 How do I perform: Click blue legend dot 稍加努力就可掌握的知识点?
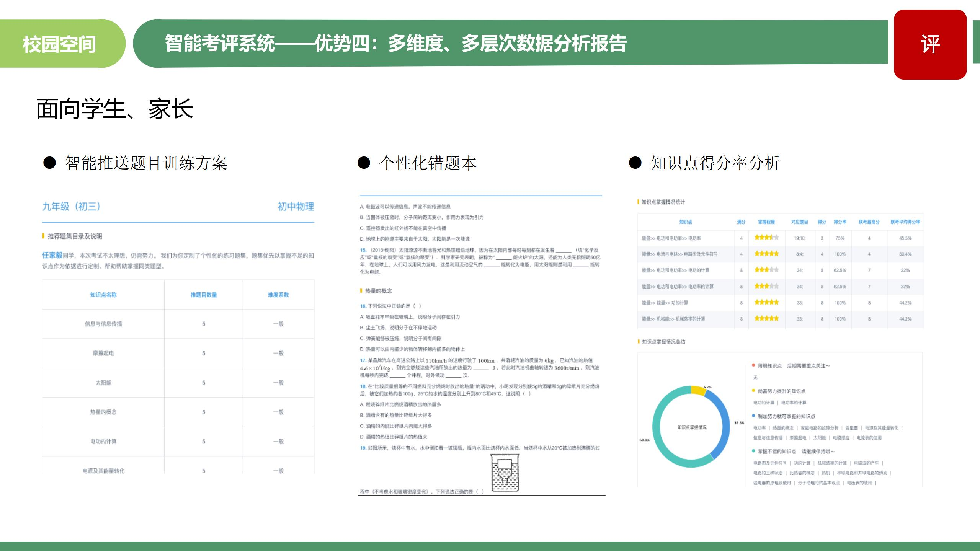(753, 416)
